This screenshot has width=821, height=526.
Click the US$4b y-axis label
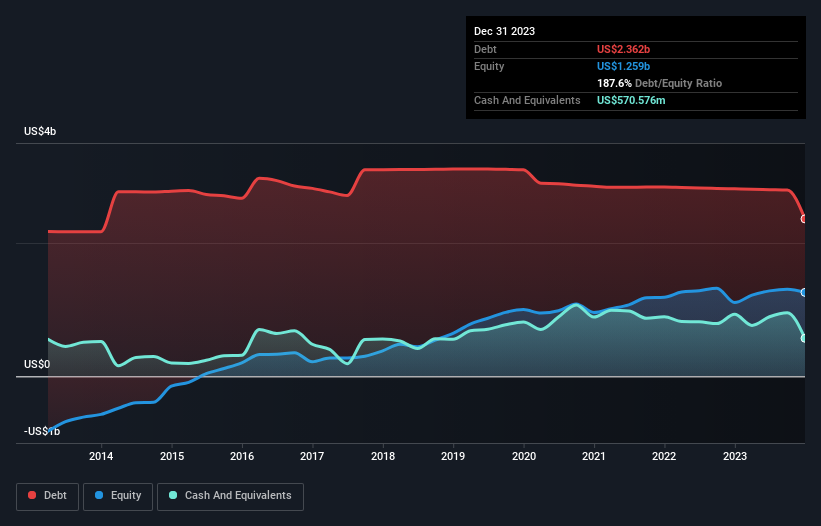40,131
